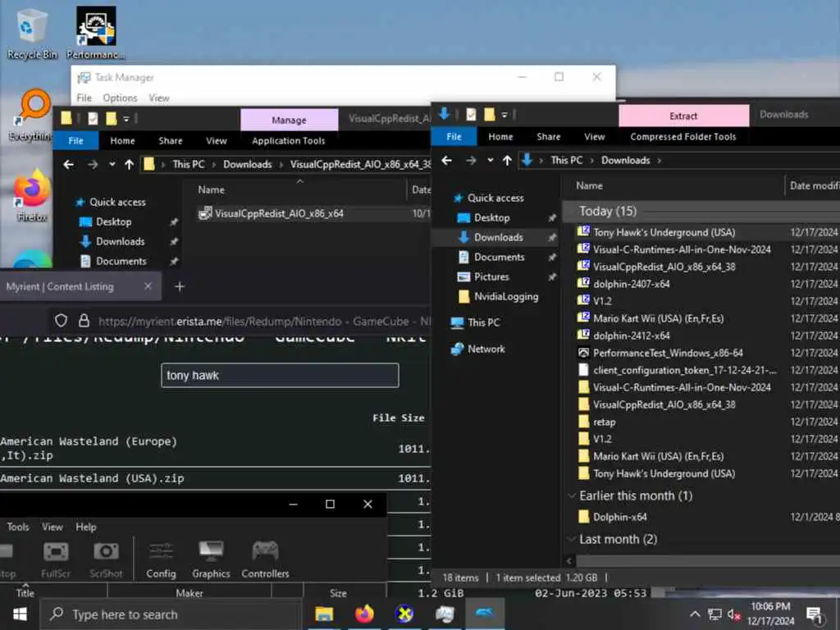
Task: Click the Dolphin Graphics toolbar icon
Action: pos(211,559)
